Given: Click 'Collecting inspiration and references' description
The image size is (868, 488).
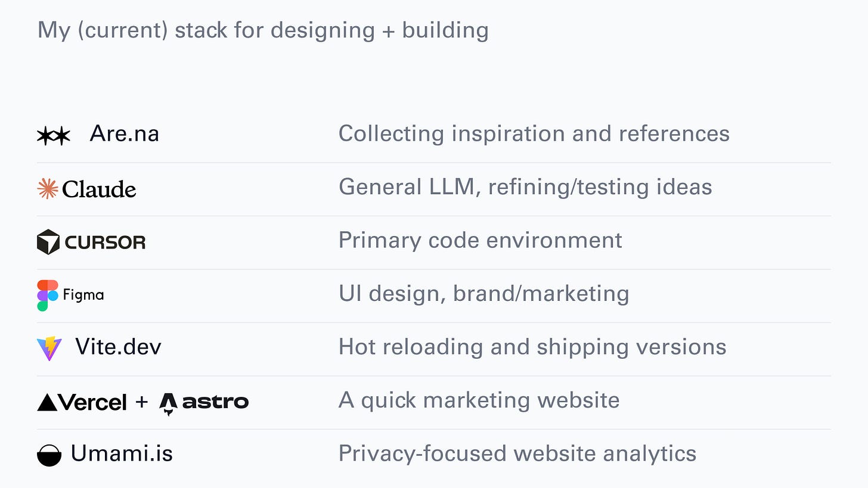Looking at the screenshot, I should [x=534, y=133].
